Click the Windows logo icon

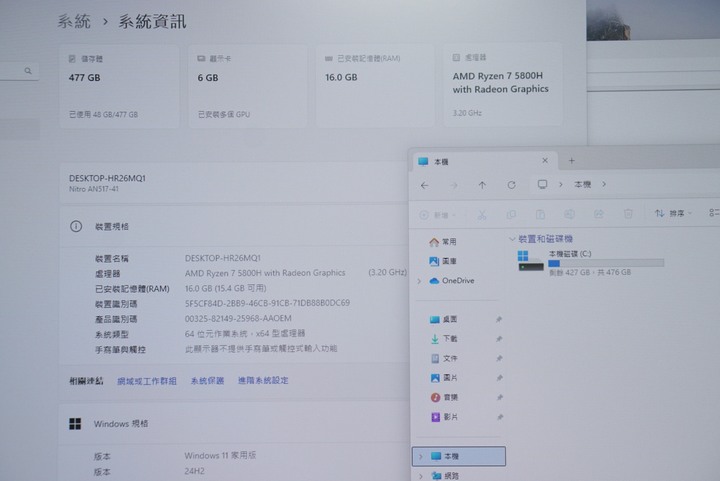[x=75, y=424]
